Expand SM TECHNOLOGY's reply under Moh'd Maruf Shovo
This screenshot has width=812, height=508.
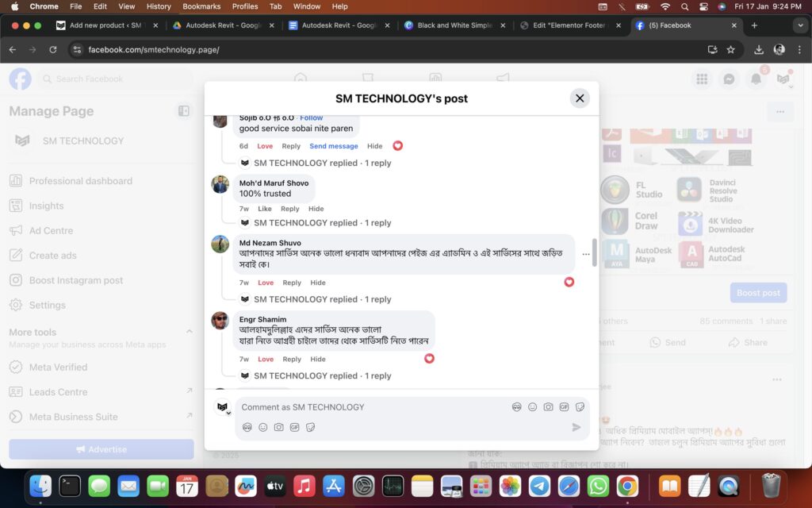[x=322, y=223]
